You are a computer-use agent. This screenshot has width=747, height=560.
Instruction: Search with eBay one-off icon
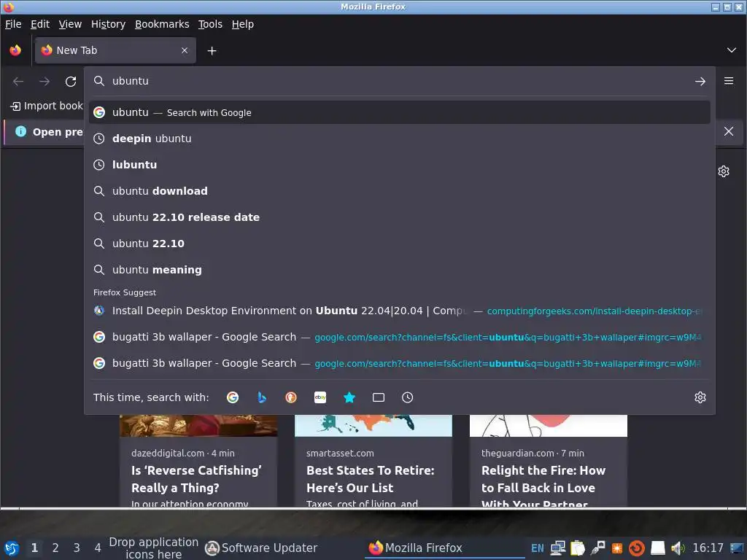pyautogui.click(x=320, y=397)
